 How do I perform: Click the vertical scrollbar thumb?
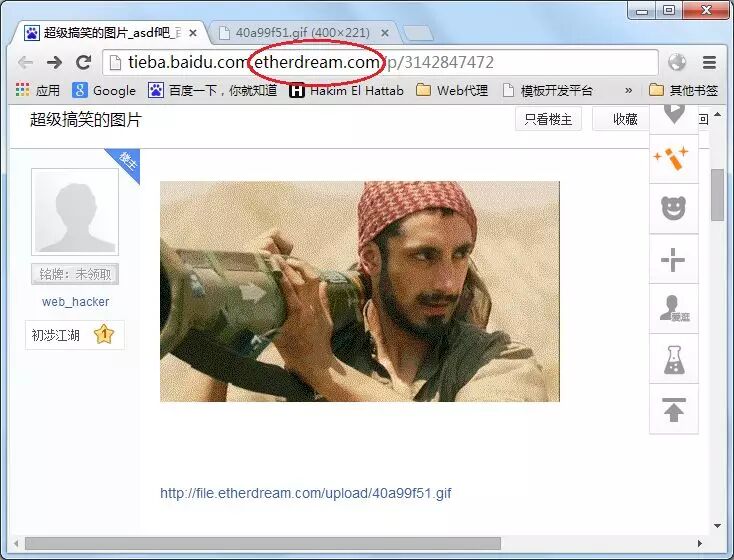pos(717,195)
